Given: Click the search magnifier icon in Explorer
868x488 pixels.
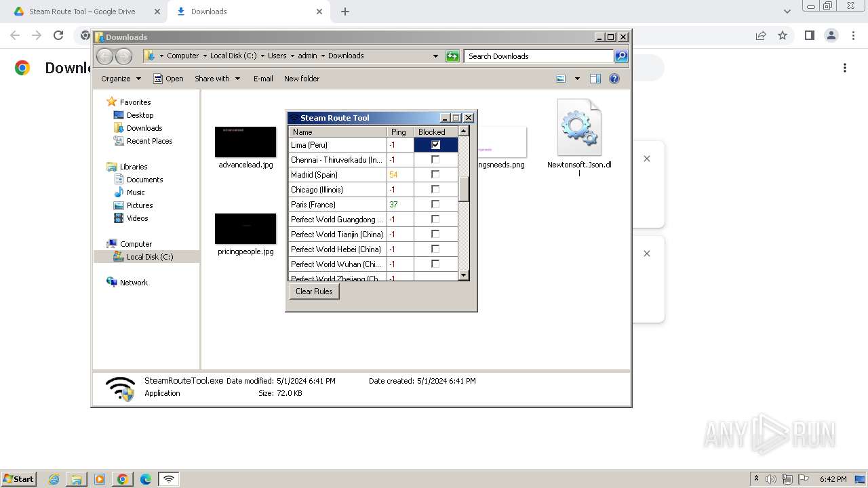Looking at the screenshot, I should 621,56.
